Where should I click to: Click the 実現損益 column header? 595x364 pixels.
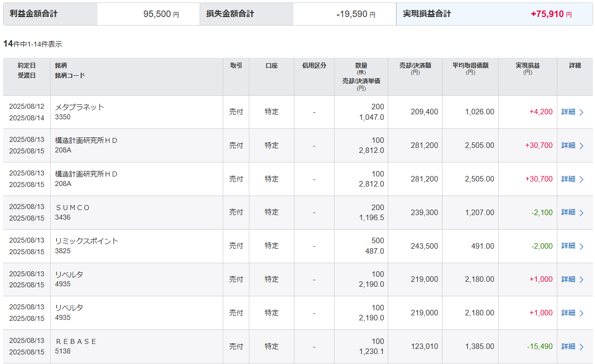pyautogui.click(x=527, y=66)
